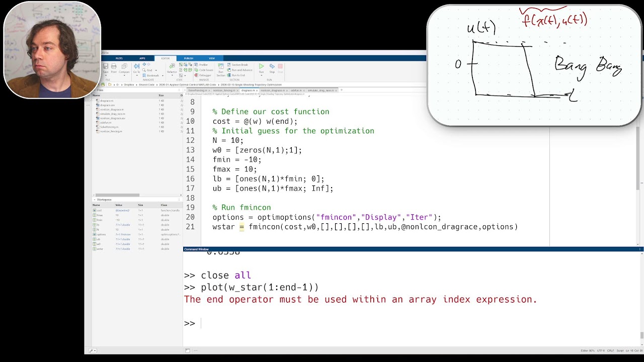Save the file with the Save icon
Viewport: 644px width, 362px height.
(x=106, y=66)
